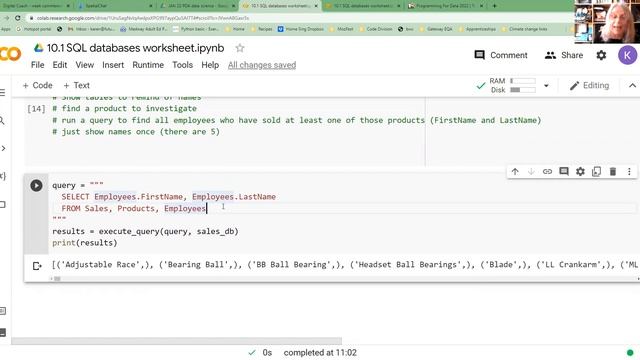Open new browser tab plus button
This screenshot has width=640, height=360.
[x=494, y=6]
